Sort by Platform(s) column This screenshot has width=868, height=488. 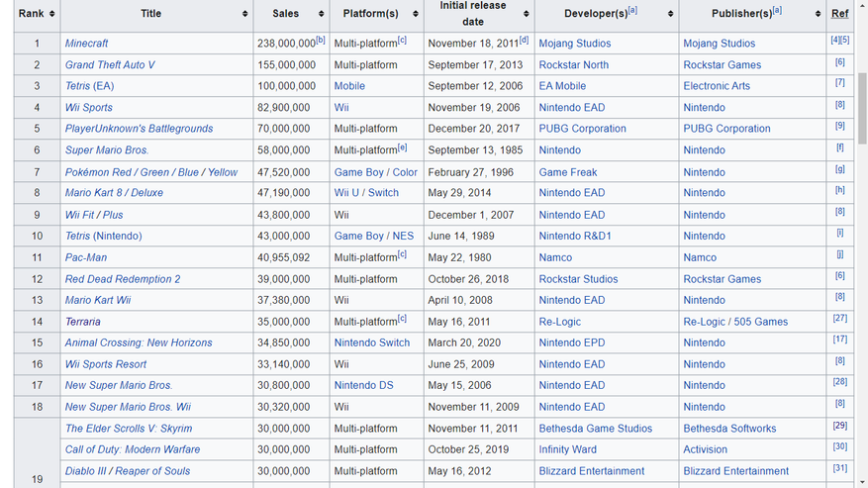(416, 14)
